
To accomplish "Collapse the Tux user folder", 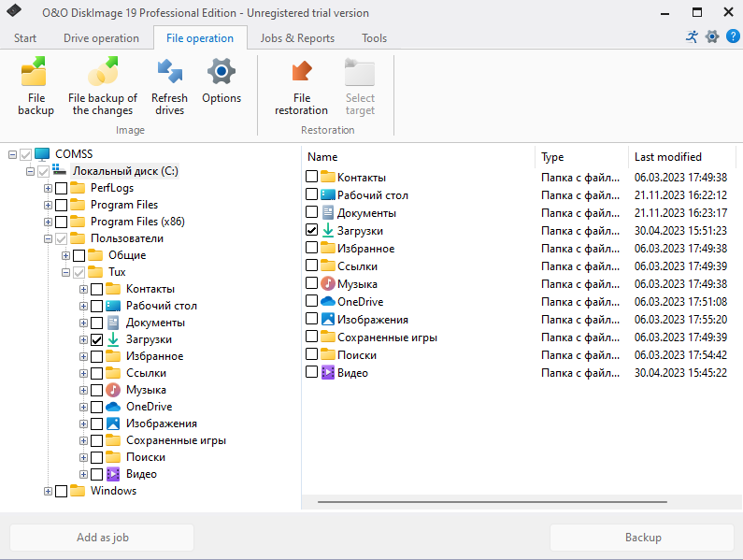I will point(65,272).
